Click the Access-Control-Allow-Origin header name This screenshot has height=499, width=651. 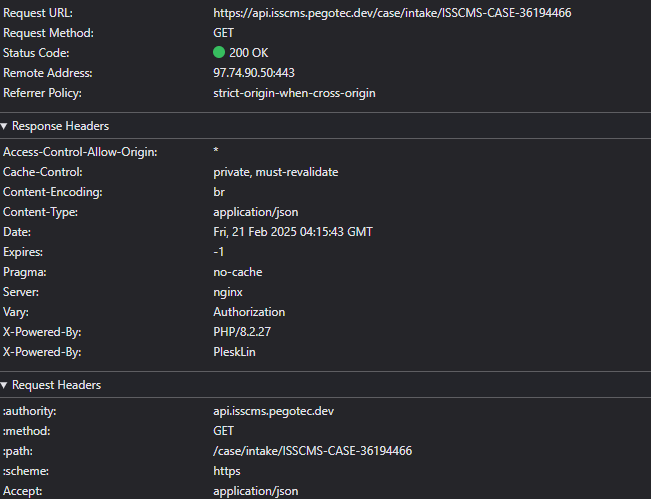tap(80, 152)
